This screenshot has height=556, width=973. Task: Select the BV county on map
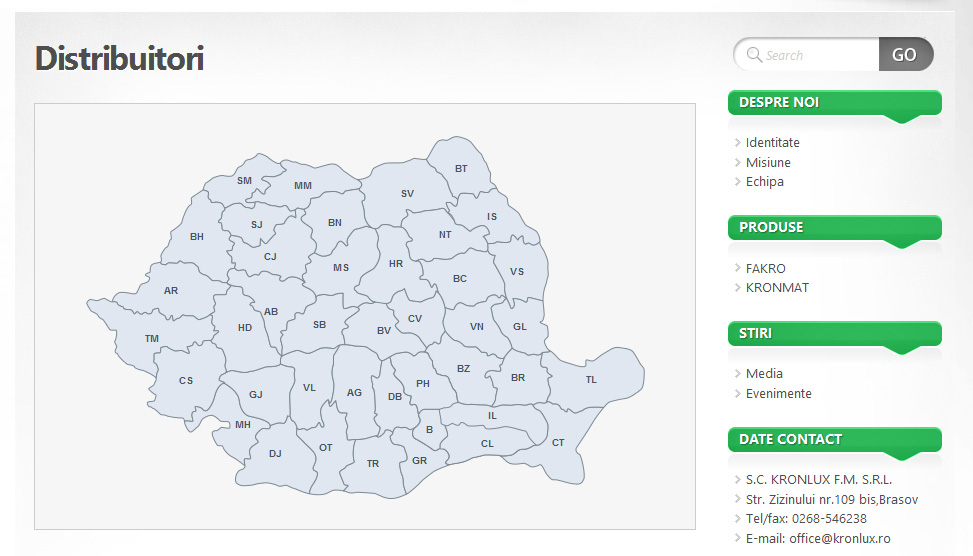pos(384,331)
